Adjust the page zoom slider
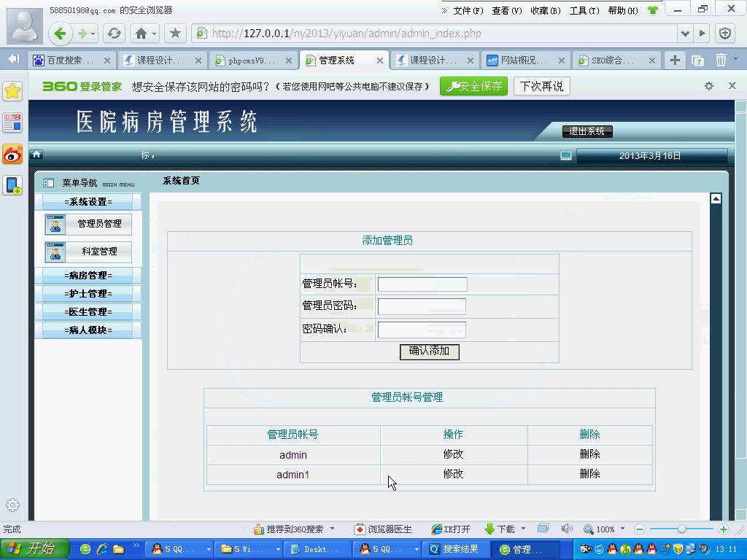This screenshot has height=560, width=747. [x=682, y=529]
